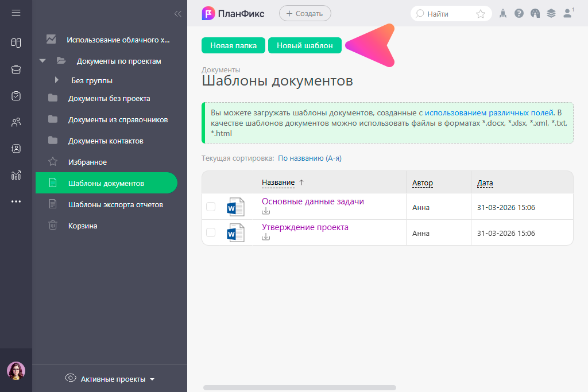Change sorting via По названию (А-я) link
Image resolution: width=588 pixels, height=392 pixels.
(314, 158)
